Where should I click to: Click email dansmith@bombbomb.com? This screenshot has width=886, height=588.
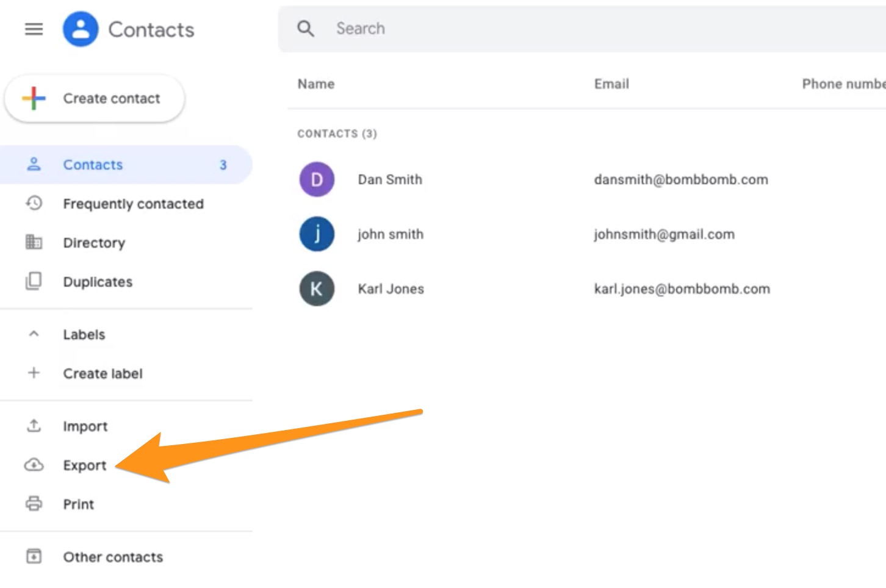click(x=681, y=179)
